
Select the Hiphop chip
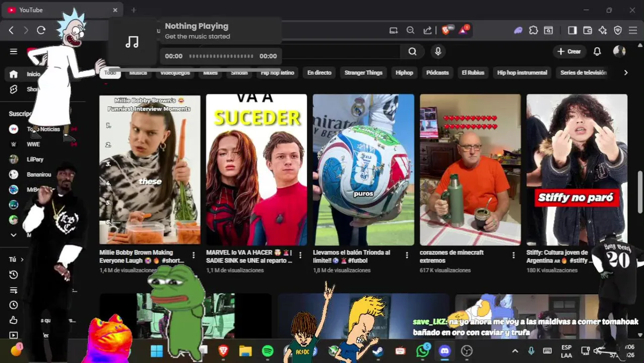coord(404,73)
